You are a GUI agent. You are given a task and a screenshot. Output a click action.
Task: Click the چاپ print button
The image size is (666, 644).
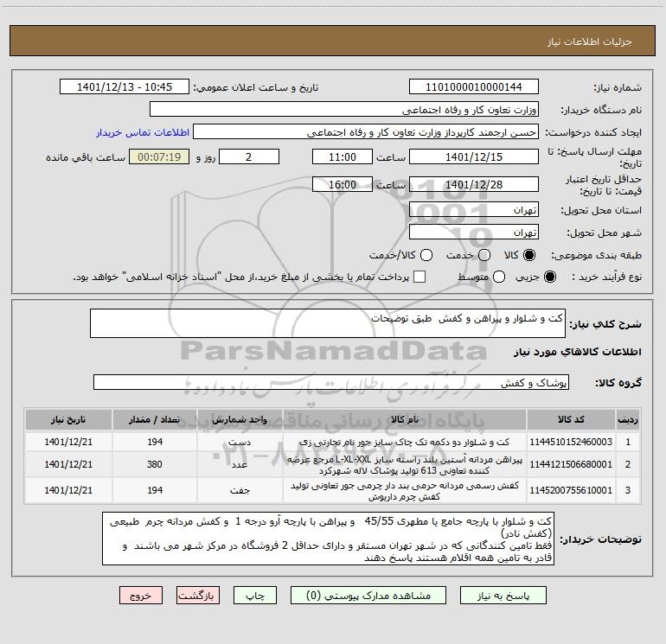(x=255, y=596)
